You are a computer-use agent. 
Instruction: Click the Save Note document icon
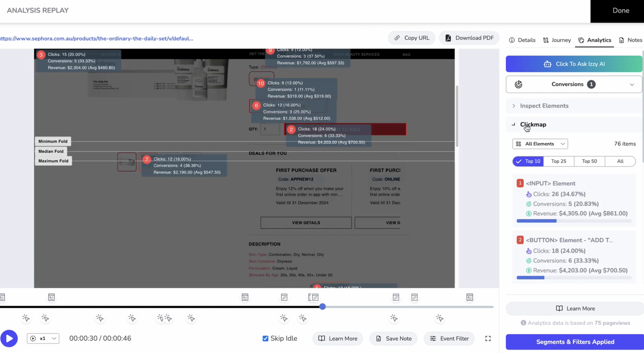(379, 339)
